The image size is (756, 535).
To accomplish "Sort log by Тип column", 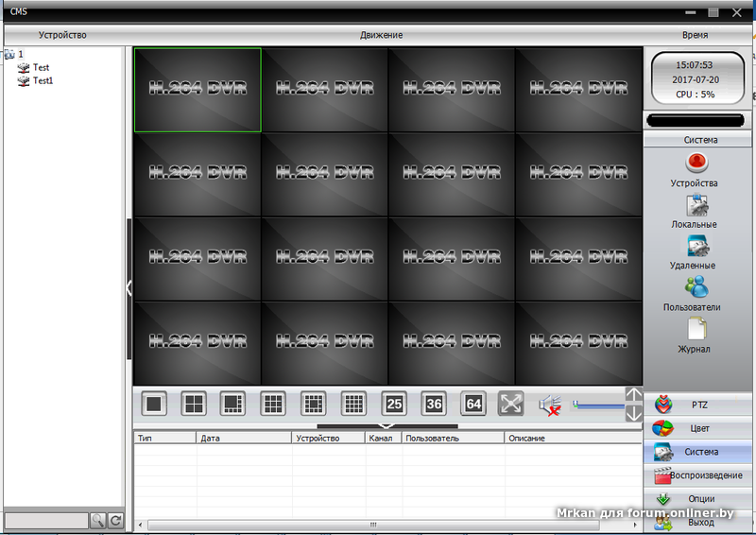I will click(x=164, y=438).
